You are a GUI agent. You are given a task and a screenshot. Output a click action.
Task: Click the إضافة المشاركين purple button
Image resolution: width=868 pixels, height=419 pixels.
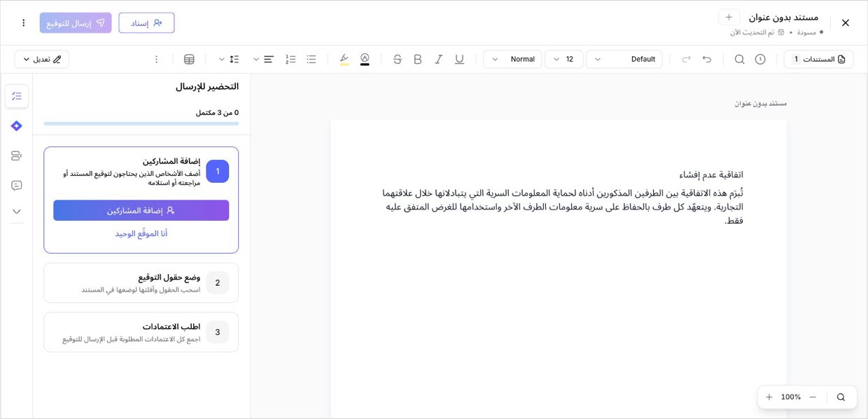tap(141, 210)
